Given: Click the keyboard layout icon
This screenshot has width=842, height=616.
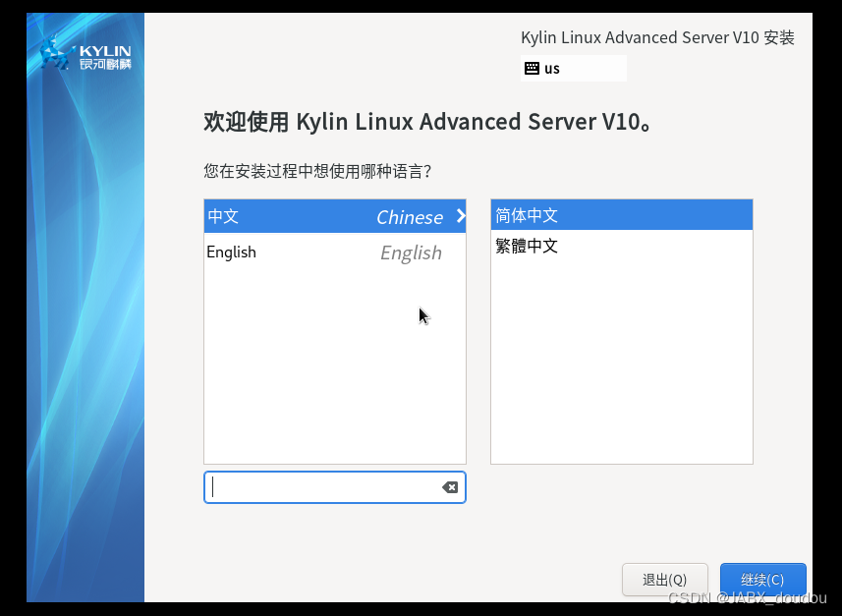Looking at the screenshot, I should point(532,68).
